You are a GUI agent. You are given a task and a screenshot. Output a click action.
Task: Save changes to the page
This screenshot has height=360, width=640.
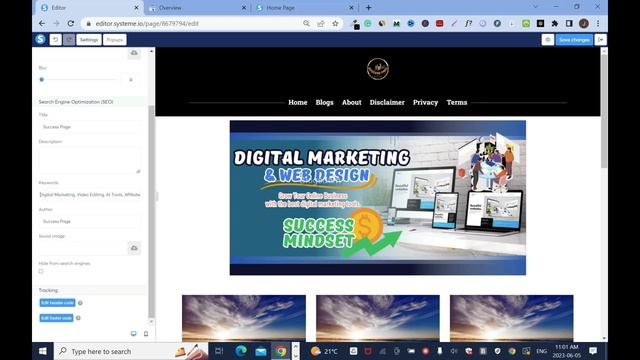pyautogui.click(x=574, y=40)
